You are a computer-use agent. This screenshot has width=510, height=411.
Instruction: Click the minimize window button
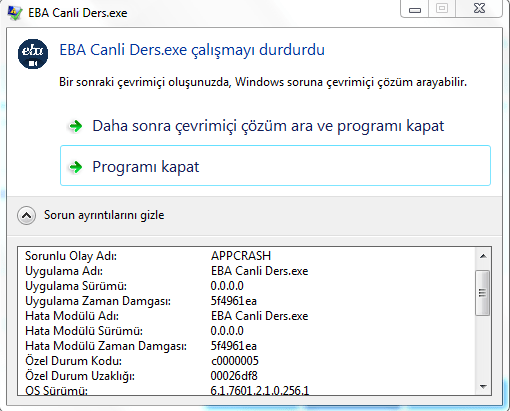coord(415,9)
